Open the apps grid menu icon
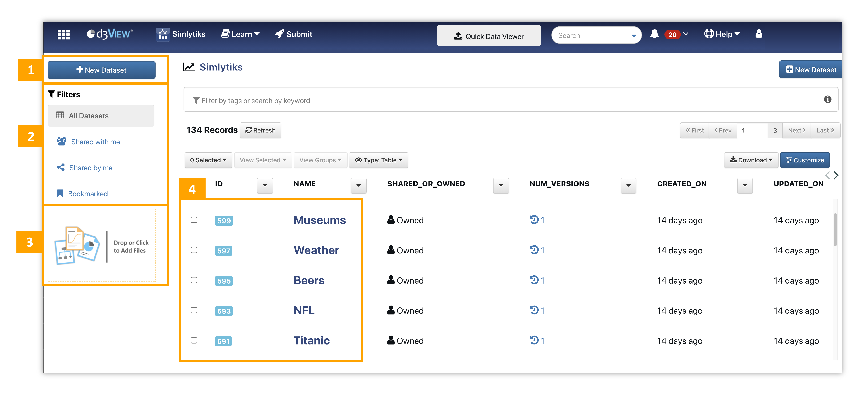Image resolution: width=868 pixels, height=398 pixels. (63, 34)
